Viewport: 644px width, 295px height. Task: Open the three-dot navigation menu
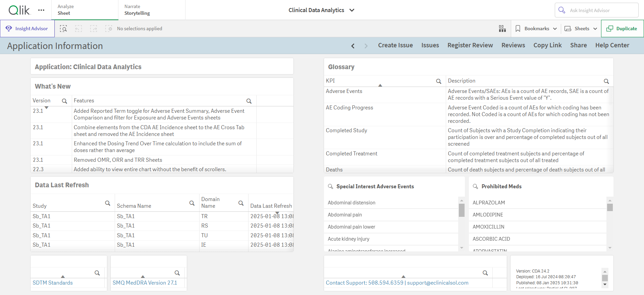[41, 10]
